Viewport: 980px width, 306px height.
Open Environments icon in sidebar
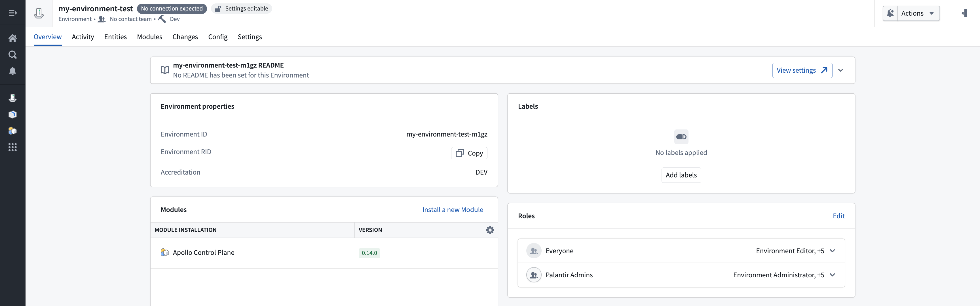click(x=12, y=98)
